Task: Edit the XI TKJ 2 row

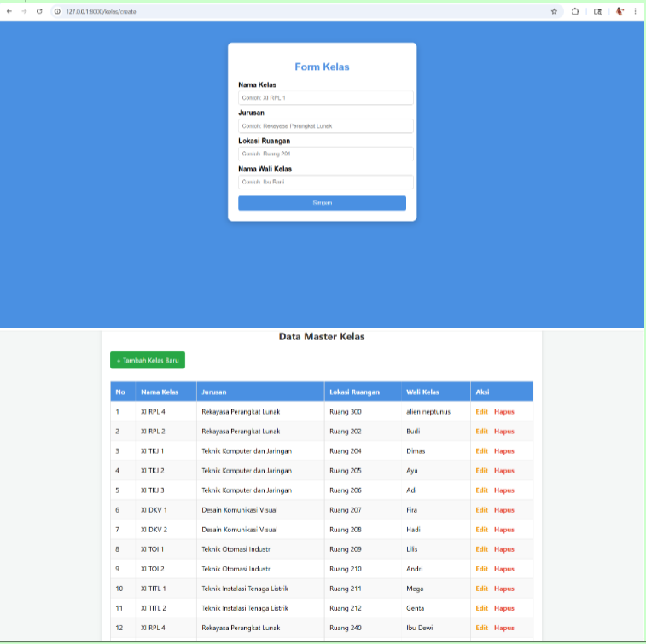Action: (481, 471)
